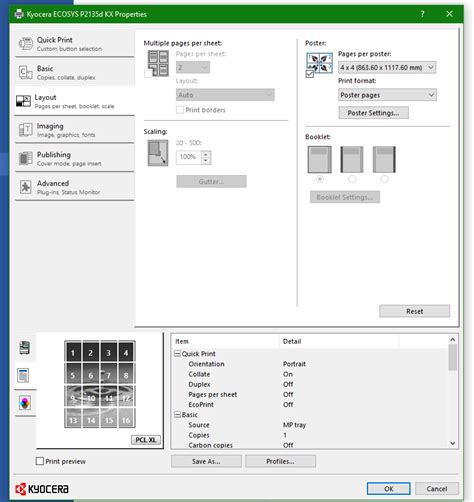Collapse the Basic tree group
The height and width of the screenshot is (502, 474).
pos(177,415)
